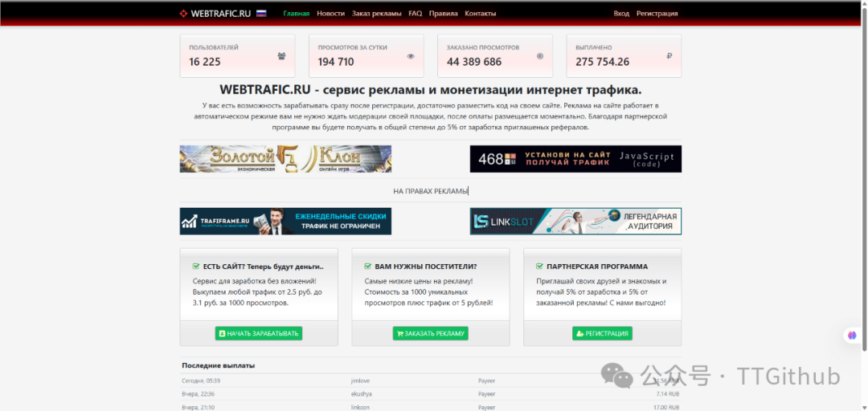Click the check icon beside ЕСТЬ САЙТ heading
Screen dimensions: 868x411
click(x=196, y=266)
